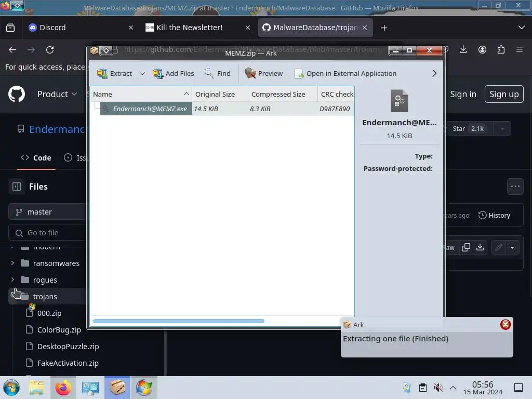
Task: Close Kill the Newsletter tab
Action: click(248, 28)
